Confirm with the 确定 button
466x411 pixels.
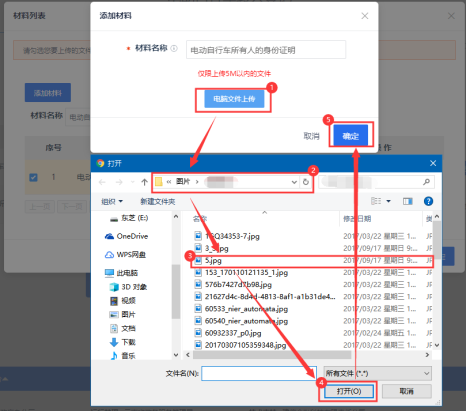point(351,136)
